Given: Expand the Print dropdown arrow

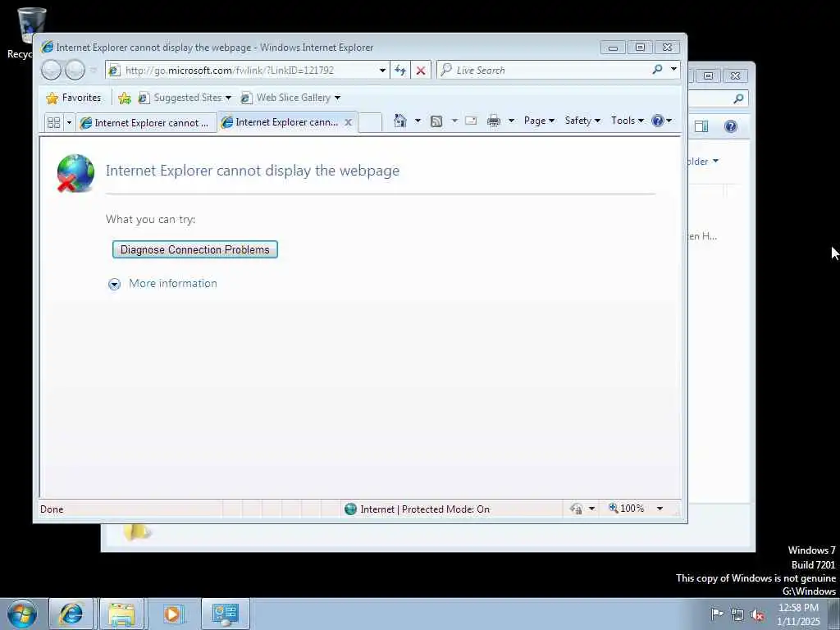Looking at the screenshot, I should click(511, 121).
